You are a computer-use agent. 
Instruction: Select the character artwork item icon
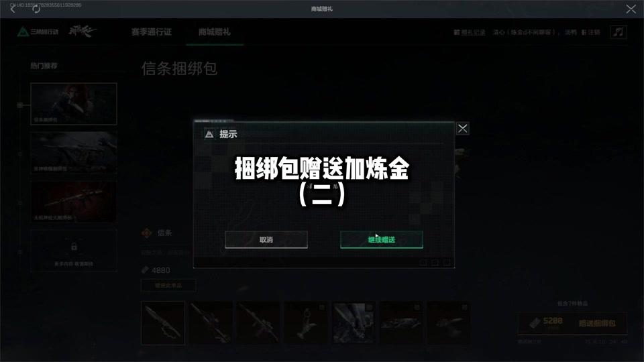[354, 323]
